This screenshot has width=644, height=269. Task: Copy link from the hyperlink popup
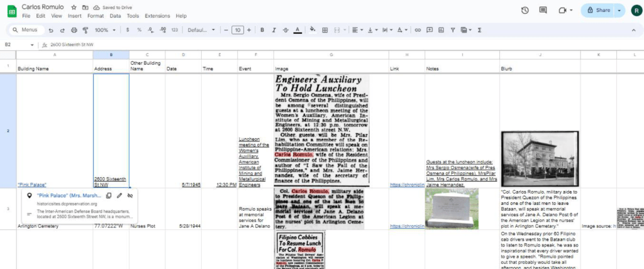click(x=109, y=196)
